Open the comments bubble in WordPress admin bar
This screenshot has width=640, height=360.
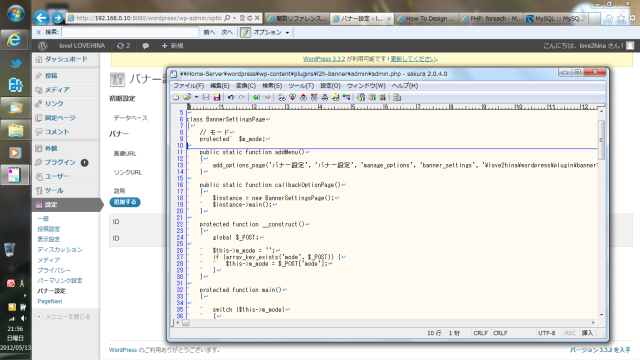coord(145,46)
